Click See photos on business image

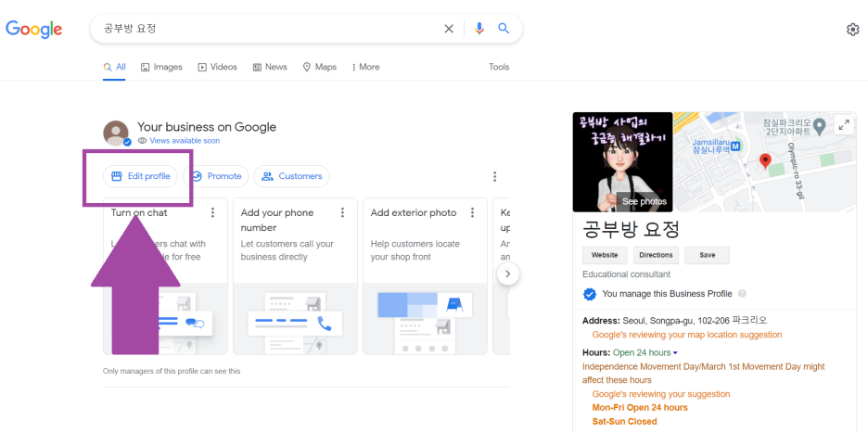pyautogui.click(x=644, y=201)
